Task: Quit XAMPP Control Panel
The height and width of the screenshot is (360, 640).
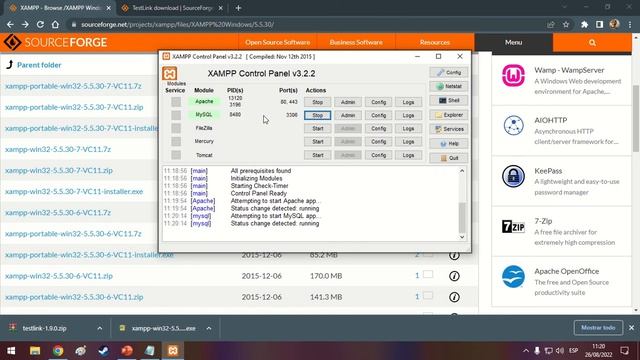Action: point(449,158)
